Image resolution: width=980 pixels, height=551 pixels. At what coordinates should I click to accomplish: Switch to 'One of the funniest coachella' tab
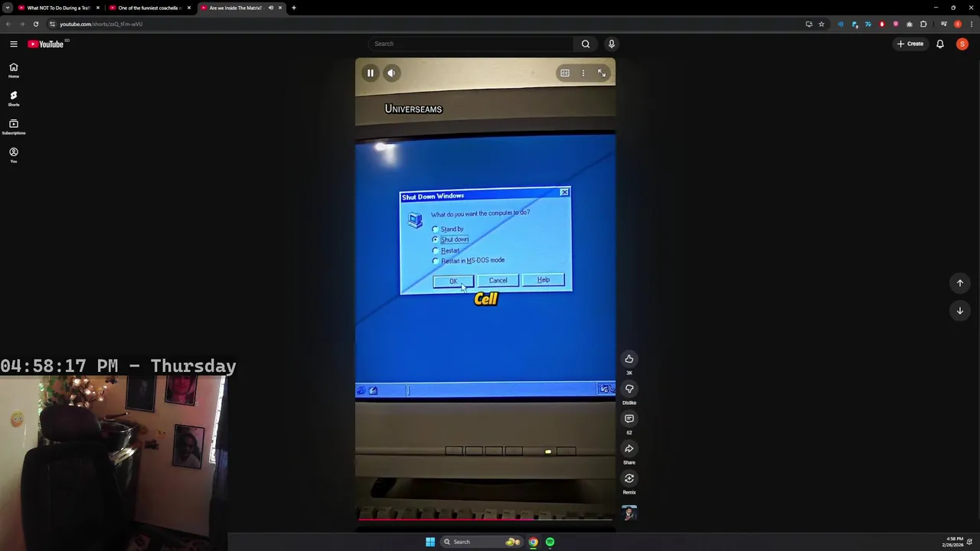click(x=149, y=8)
